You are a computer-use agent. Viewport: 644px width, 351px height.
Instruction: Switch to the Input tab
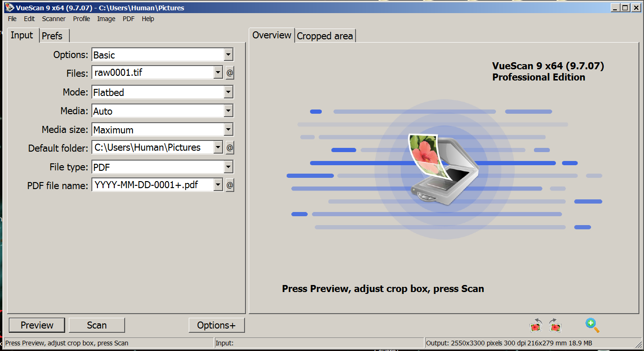coord(22,35)
